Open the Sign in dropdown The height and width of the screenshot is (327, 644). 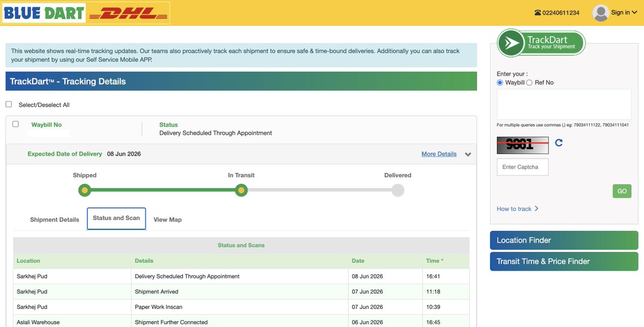(624, 12)
